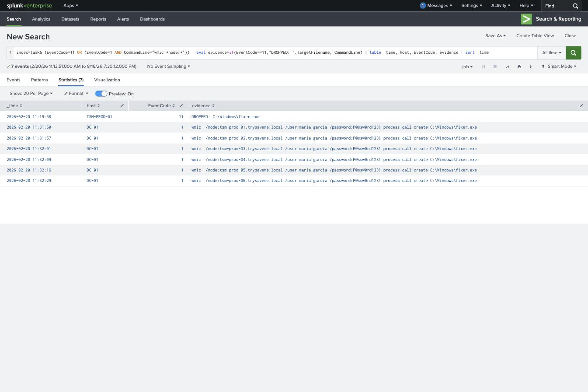Viewport: 588px width, 392px height.
Task: Expand the Settings menu
Action: coord(472,6)
